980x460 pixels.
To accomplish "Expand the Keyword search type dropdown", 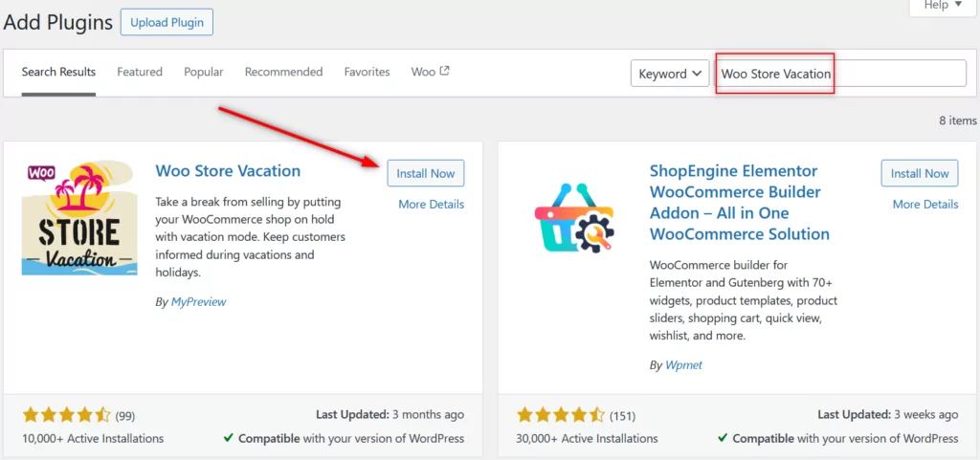I will coord(670,74).
